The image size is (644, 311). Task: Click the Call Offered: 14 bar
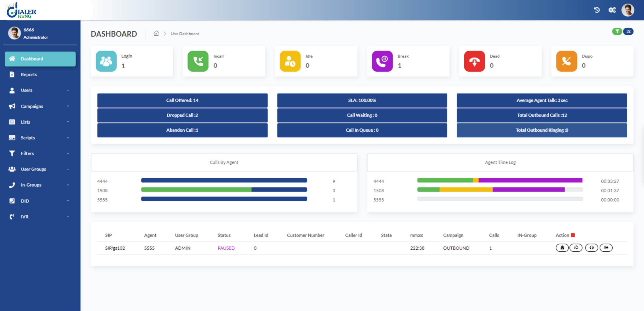[182, 100]
